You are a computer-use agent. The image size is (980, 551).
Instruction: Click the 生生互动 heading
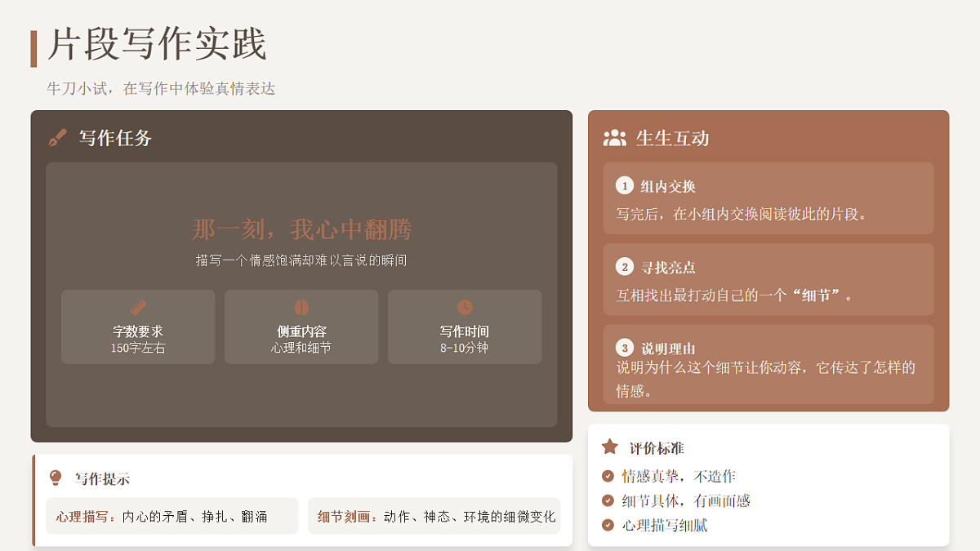click(672, 138)
